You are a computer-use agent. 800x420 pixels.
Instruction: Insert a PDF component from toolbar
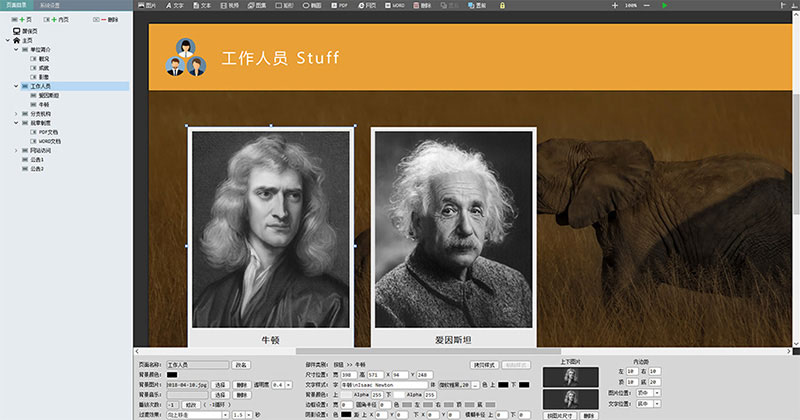pyautogui.click(x=339, y=5)
